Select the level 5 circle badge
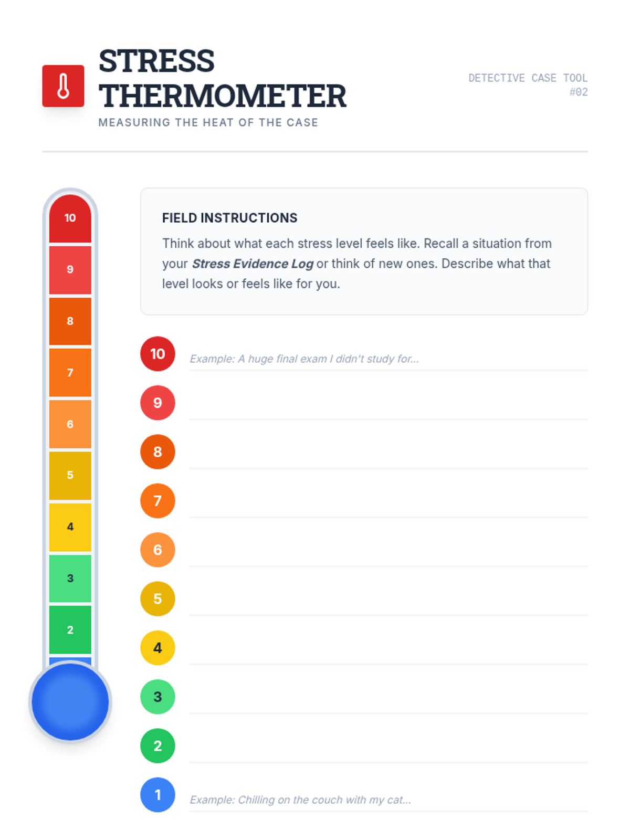This screenshot has height=840, width=630. pyautogui.click(x=157, y=598)
